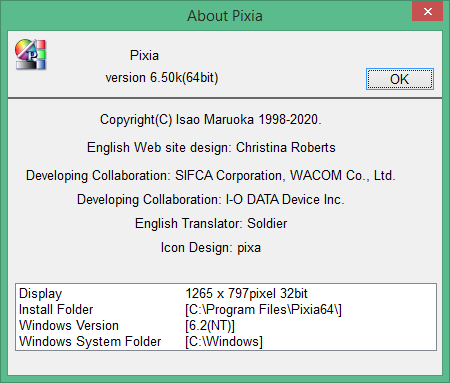450x383 pixels.
Task: Click the '[C:\Program Files\Pixia64\]' value
Action: point(263,310)
